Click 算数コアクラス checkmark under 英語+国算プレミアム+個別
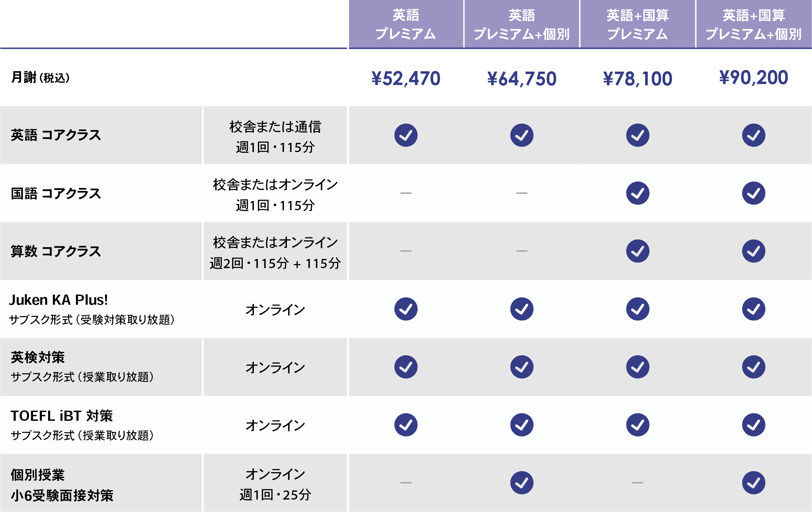The height and width of the screenshot is (512, 812). 753,251
